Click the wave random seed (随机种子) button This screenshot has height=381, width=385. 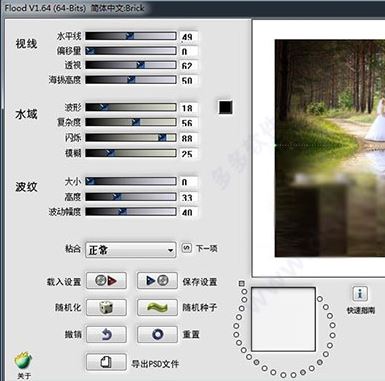(x=157, y=307)
